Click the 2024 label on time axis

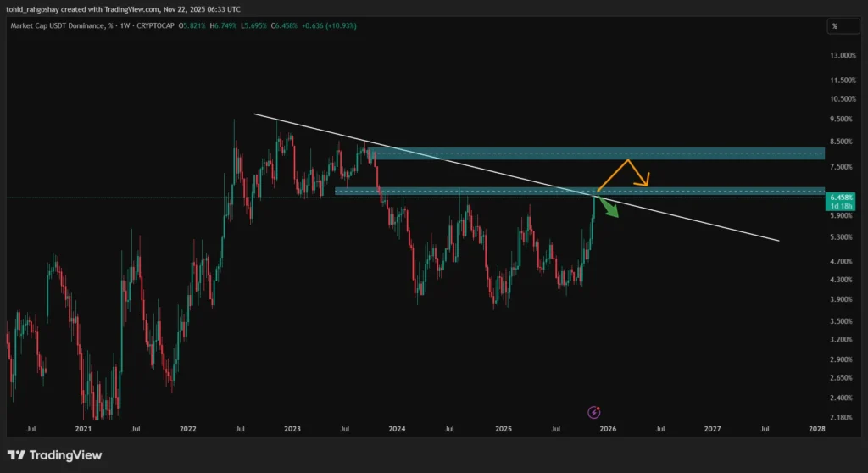tap(397, 429)
